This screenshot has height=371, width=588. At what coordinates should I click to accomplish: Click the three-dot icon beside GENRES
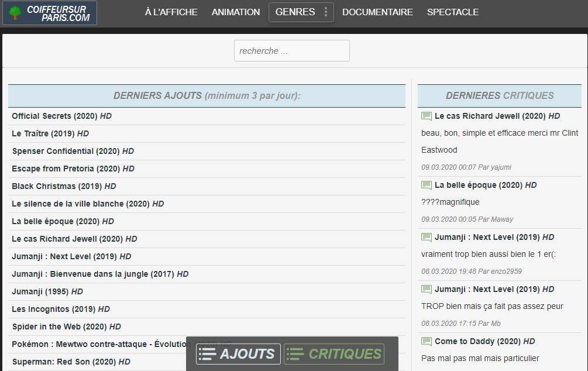coord(326,12)
